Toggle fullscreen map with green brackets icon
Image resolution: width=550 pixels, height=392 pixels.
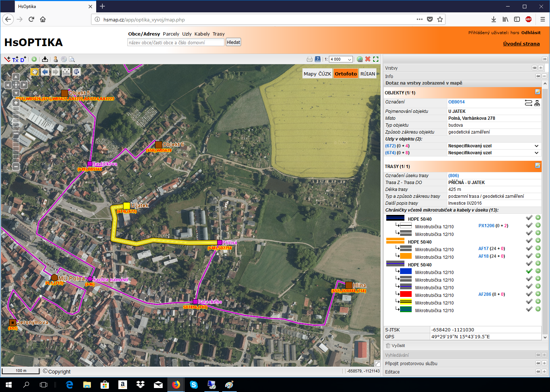(376, 59)
